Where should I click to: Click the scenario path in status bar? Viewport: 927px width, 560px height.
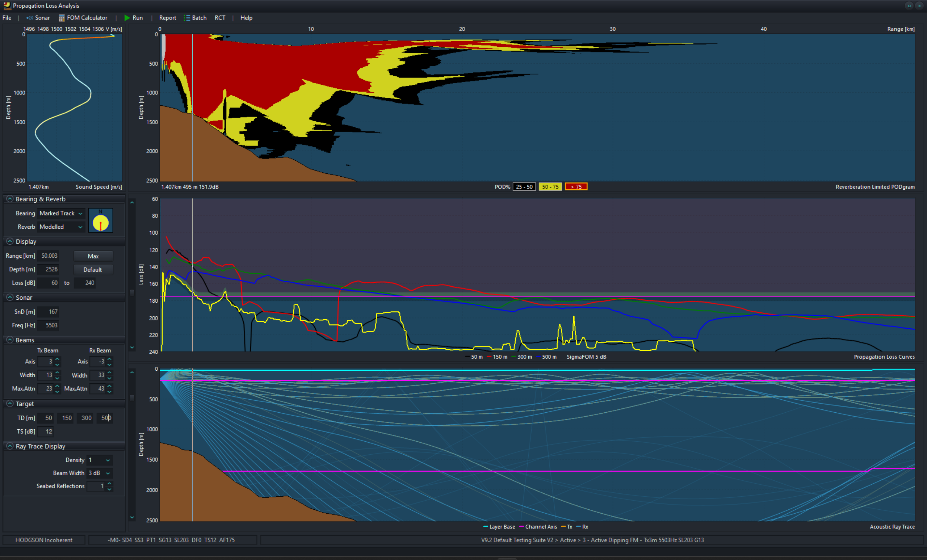(592, 540)
